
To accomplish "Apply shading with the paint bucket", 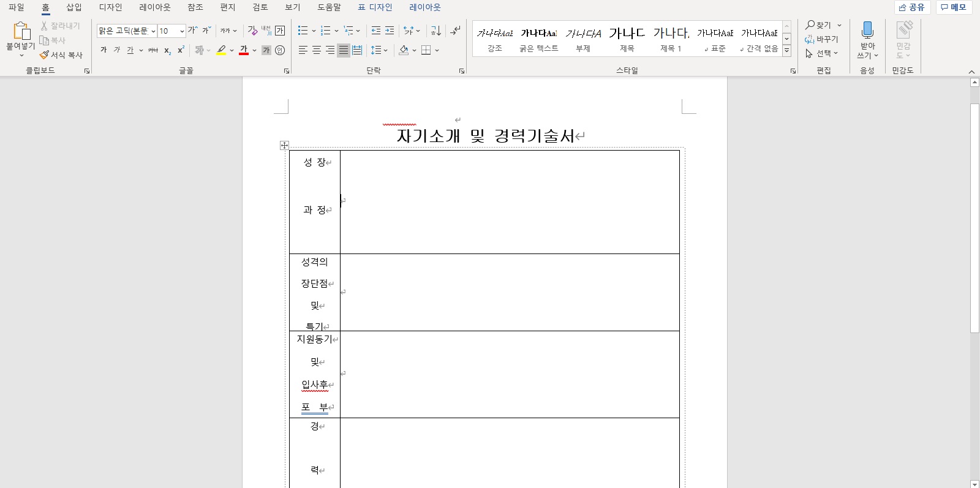I will tap(404, 50).
